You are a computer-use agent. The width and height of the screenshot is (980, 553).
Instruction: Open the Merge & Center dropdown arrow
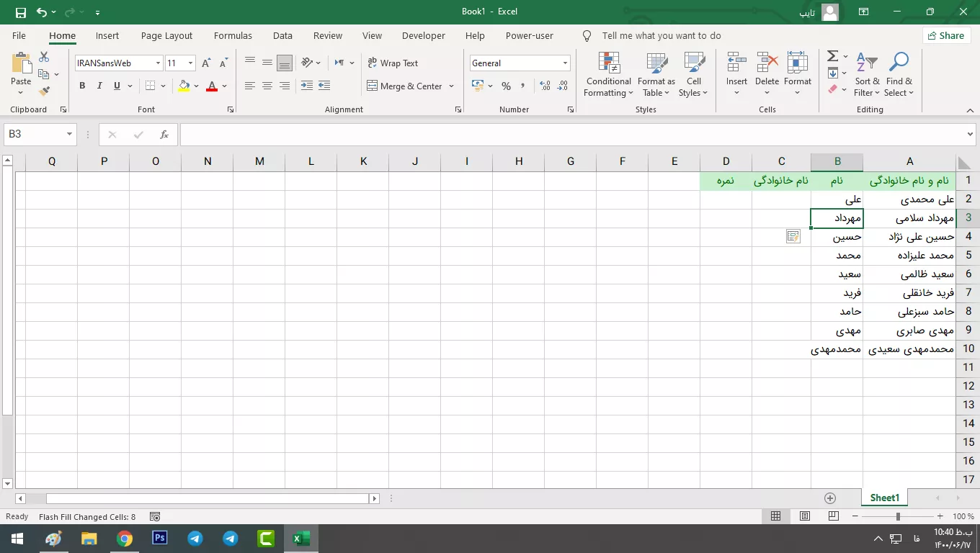[x=452, y=86]
